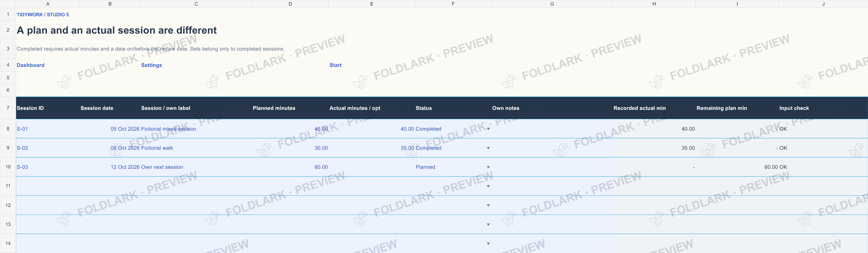Select the "Input check" header cell
The image size is (868, 253).
pos(823,108)
